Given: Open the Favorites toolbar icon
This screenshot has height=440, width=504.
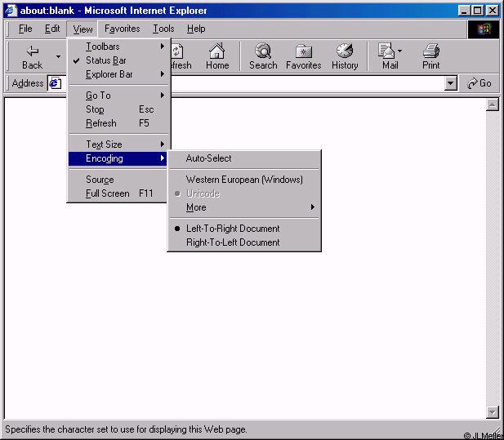Looking at the screenshot, I should (303, 51).
